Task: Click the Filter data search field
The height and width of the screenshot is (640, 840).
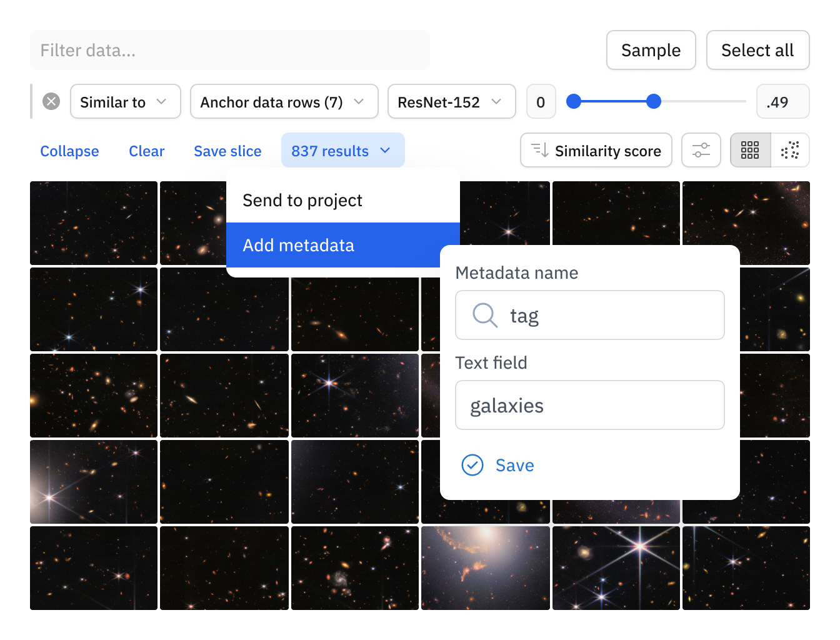Action: click(x=230, y=50)
